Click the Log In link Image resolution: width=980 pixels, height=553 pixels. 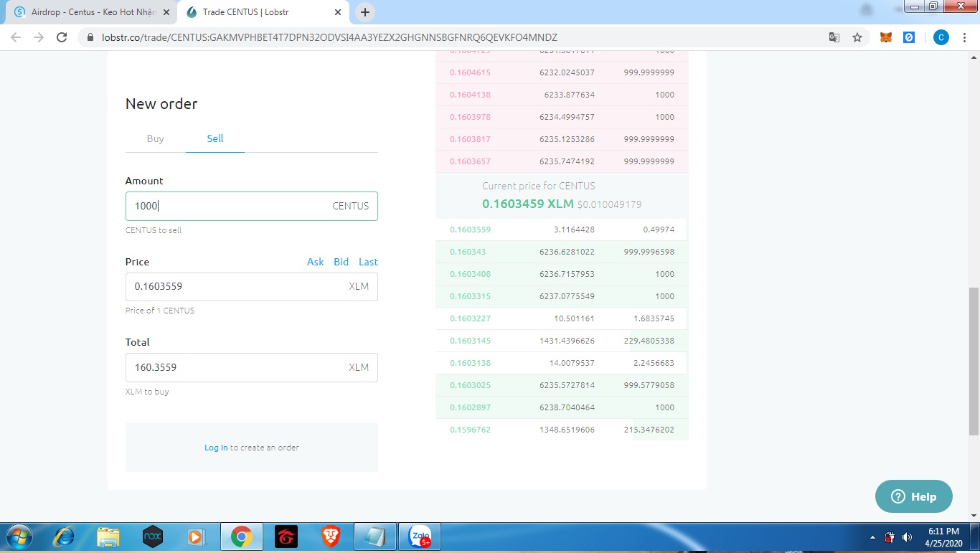click(x=216, y=448)
